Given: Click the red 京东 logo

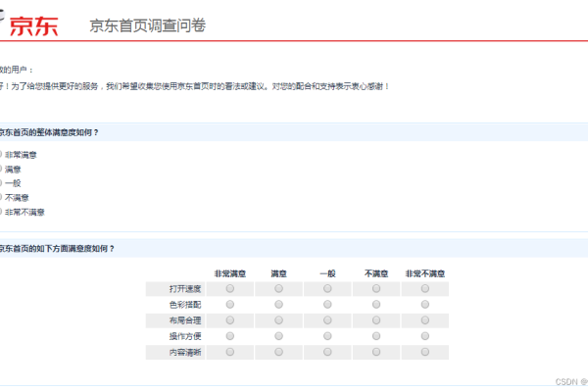Looking at the screenshot, I should point(33,26).
